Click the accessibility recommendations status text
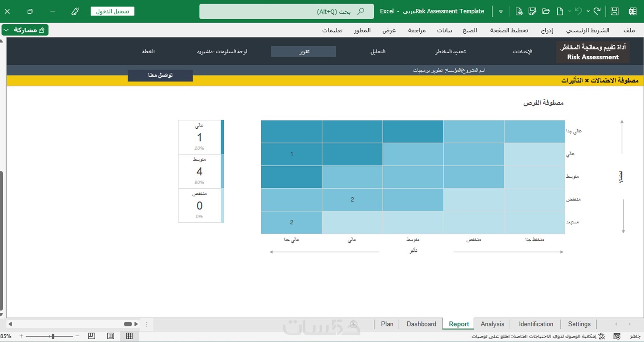This screenshot has width=644, height=342. tap(534, 336)
